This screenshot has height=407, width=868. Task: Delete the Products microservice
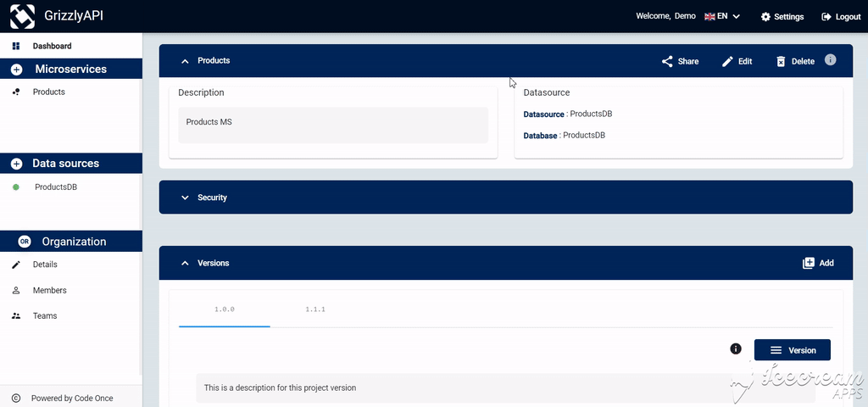point(795,61)
